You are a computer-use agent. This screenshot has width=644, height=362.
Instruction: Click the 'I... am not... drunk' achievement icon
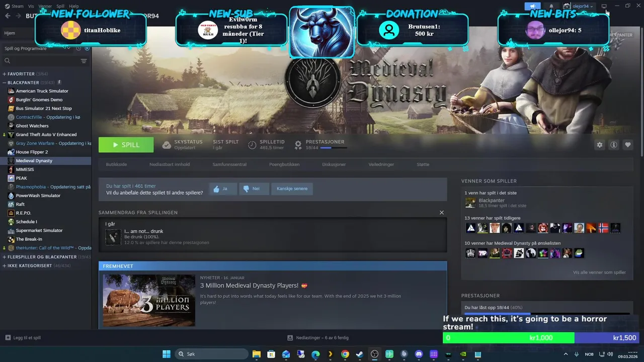[113, 237]
